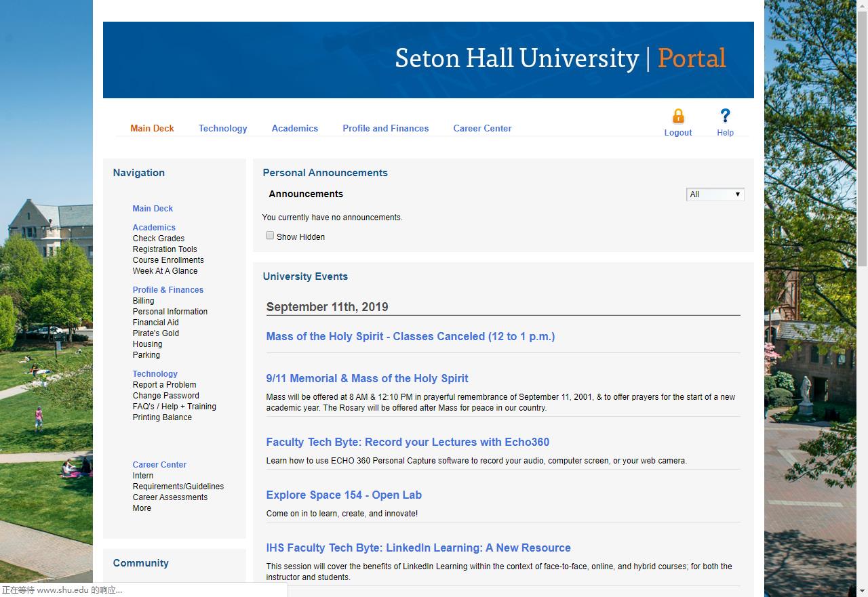This screenshot has height=597, width=868.
Task: Go to Course Enrollments
Action: (x=168, y=260)
